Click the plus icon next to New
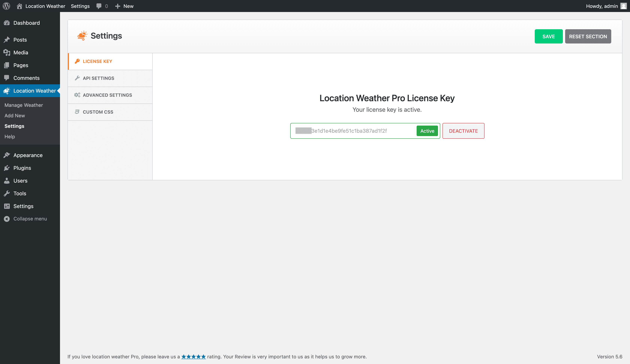This screenshot has height=364, width=630. click(118, 6)
